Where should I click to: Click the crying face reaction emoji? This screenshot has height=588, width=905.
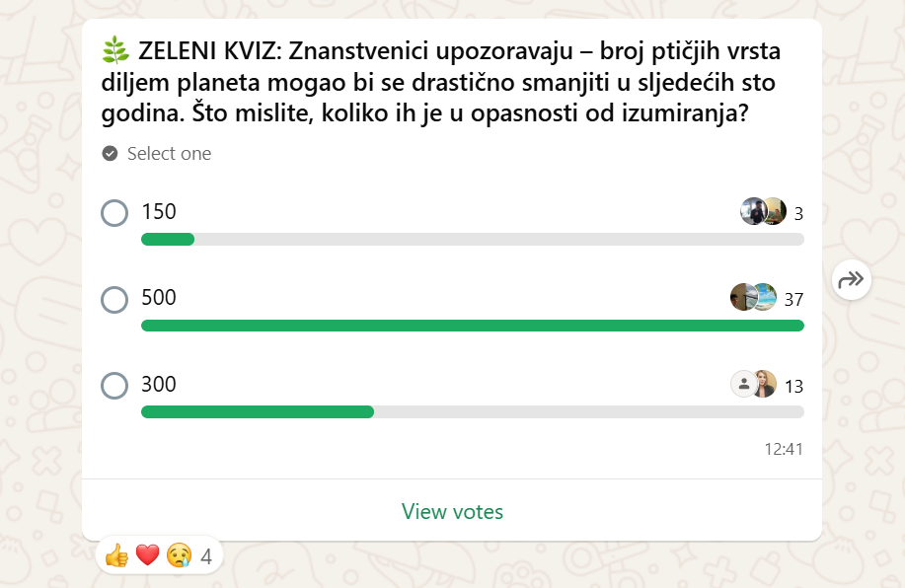click(x=179, y=555)
